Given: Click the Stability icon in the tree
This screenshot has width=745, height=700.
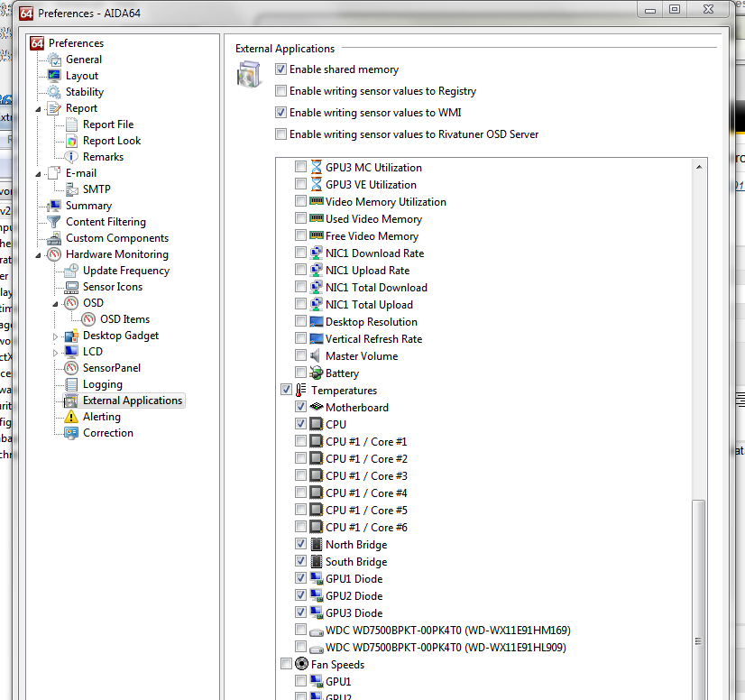Looking at the screenshot, I should [x=54, y=92].
